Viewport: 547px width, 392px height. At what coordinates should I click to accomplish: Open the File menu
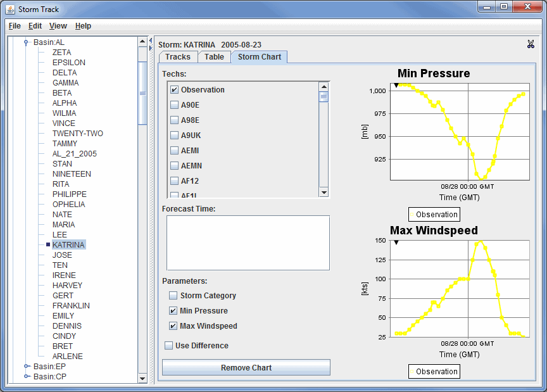(x=15, y=26)
